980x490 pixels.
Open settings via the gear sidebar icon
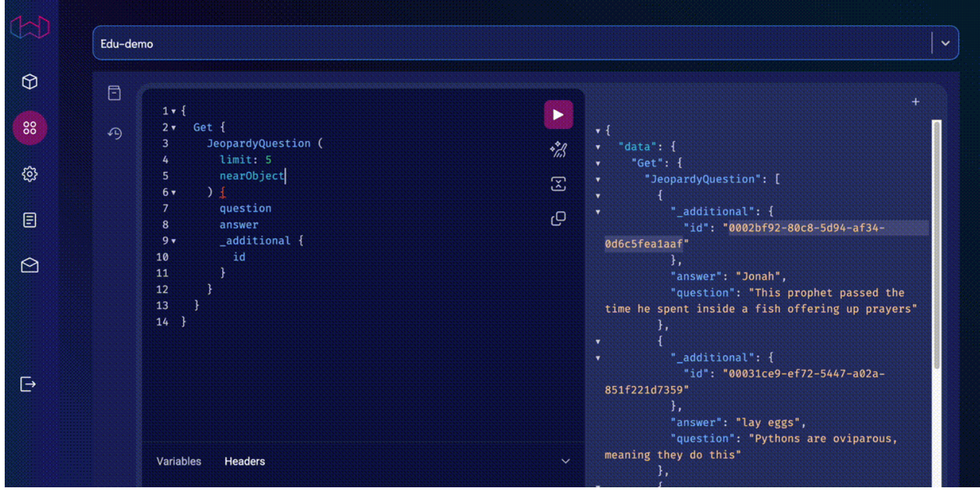pyautogui.click(x=30, y=174)
